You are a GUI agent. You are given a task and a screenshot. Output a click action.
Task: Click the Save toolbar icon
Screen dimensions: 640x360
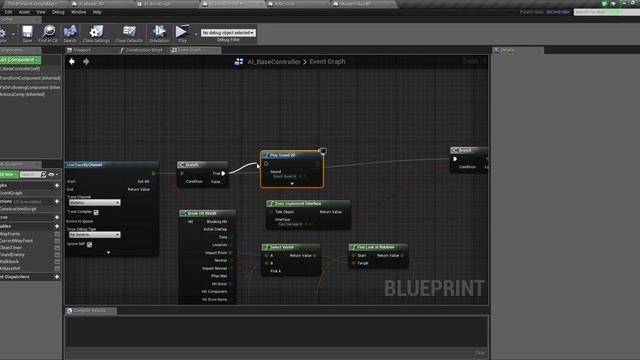coord(27,33)
